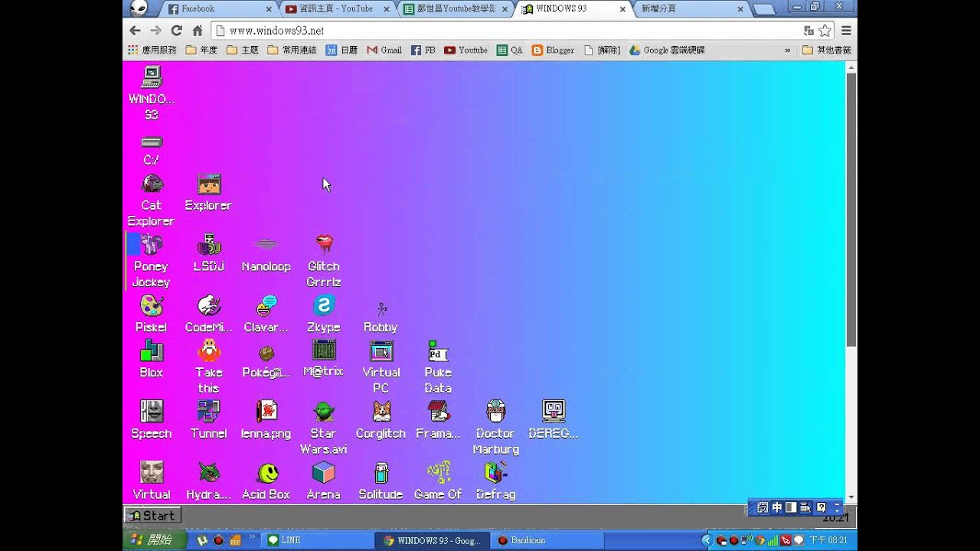
Task: Launch the DEREG... icon
Action: click(x=554, y=412)
